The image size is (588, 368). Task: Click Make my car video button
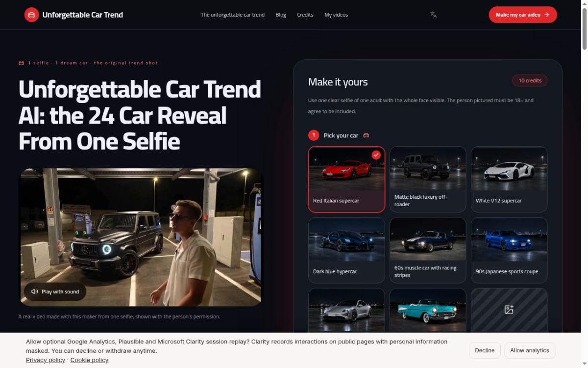(523, 15)
